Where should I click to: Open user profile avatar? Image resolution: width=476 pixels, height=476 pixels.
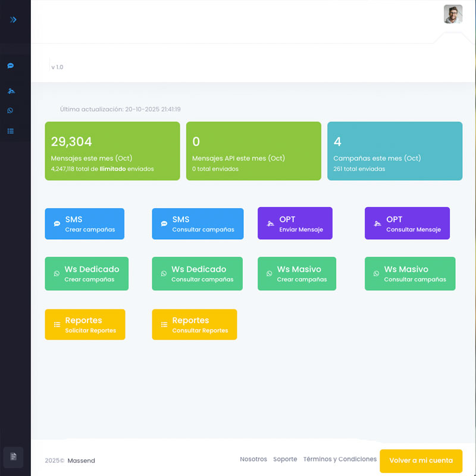(x=453, y=14)
